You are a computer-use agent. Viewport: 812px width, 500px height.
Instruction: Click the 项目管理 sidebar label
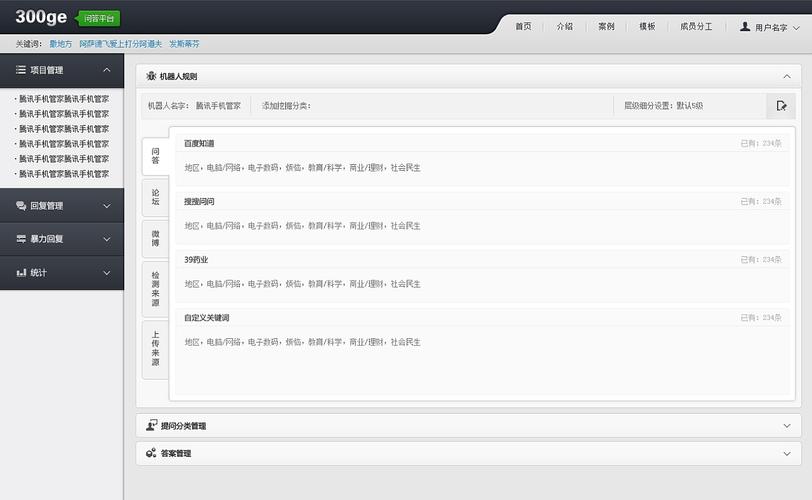pyautogui.click(x=47, y=70)
